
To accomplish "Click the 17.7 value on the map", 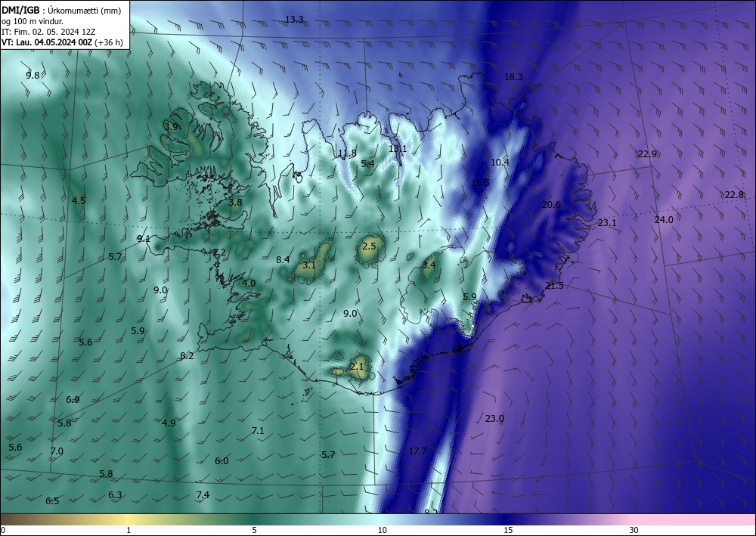I will pos(417,451).
